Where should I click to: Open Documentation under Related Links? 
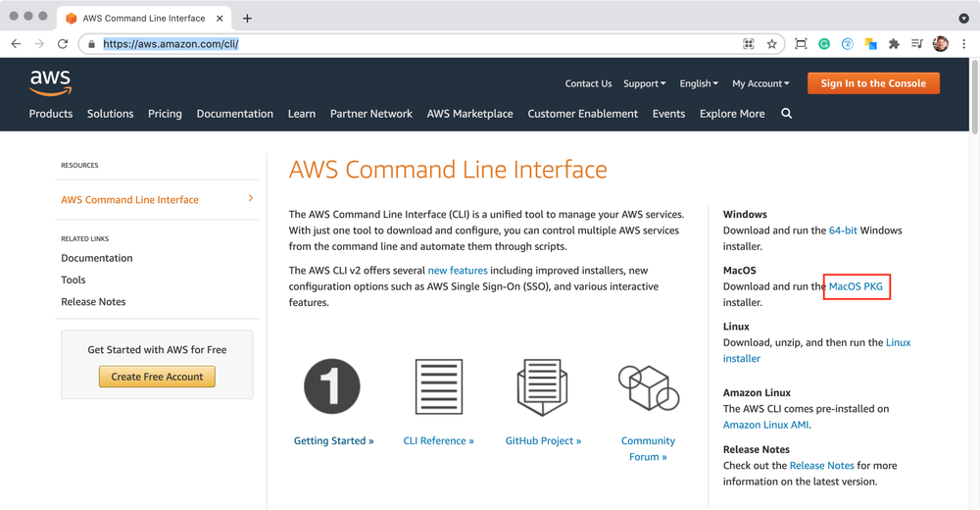[97, 258]
